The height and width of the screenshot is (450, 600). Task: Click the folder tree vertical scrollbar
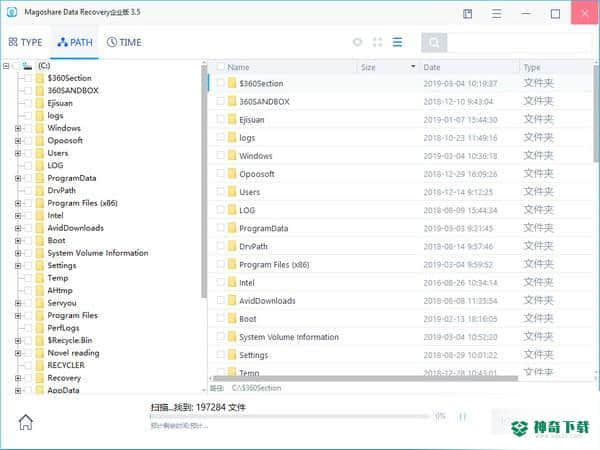[x=204, y=181]
